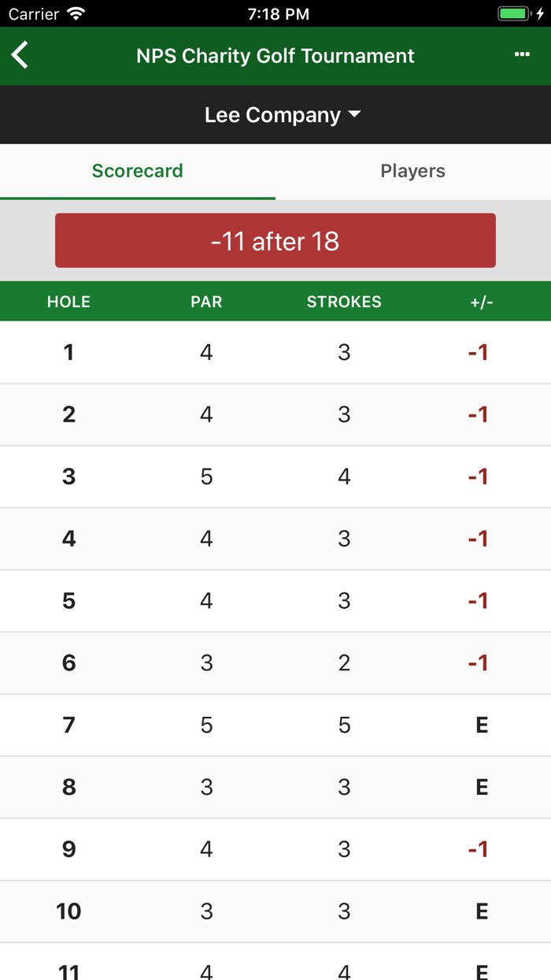Select the Scorecard tab
The image size is (551, 980).
point(138,171)
